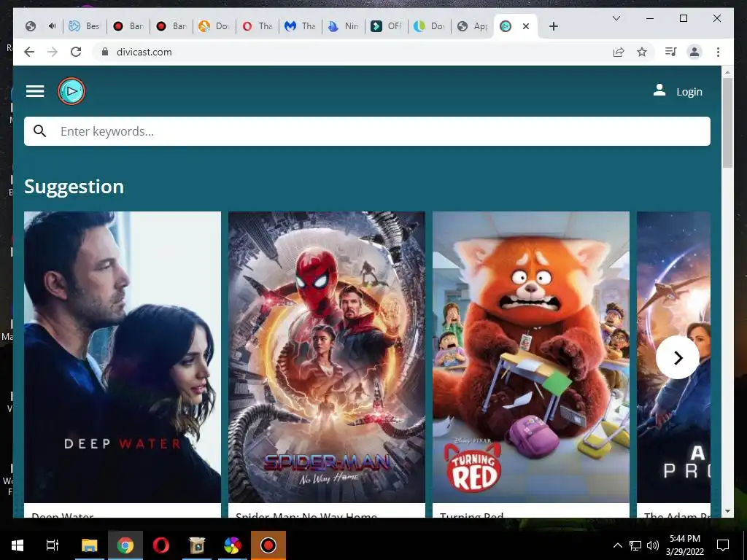
Task: Open the notification center icon
Action: pyautogui.click(x=723, y=545)
